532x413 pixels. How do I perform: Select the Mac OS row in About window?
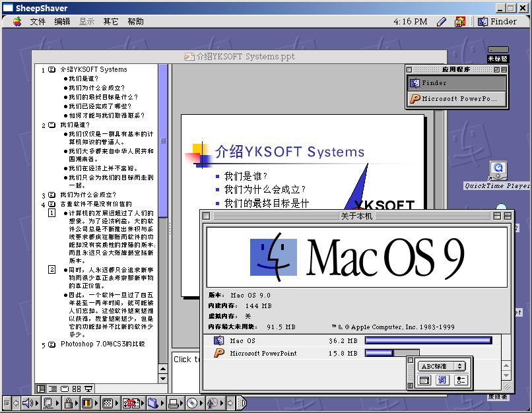pyautogui.click(x=352, y=341)
